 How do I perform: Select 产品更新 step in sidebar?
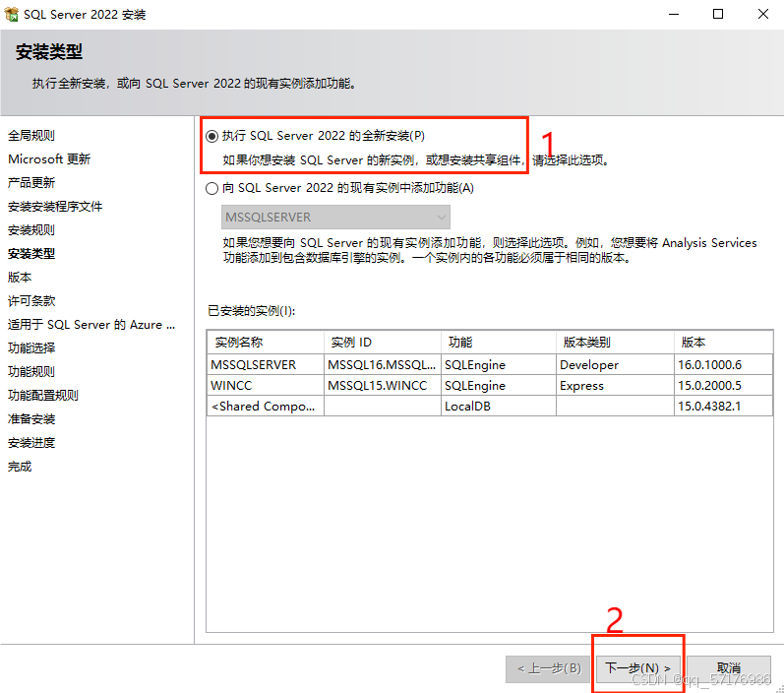point(31,183)
